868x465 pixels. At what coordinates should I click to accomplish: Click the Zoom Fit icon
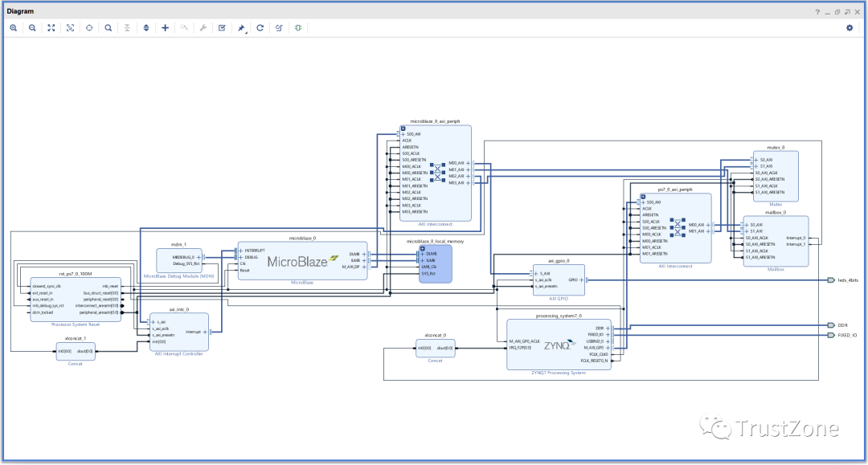click(51, 27)
